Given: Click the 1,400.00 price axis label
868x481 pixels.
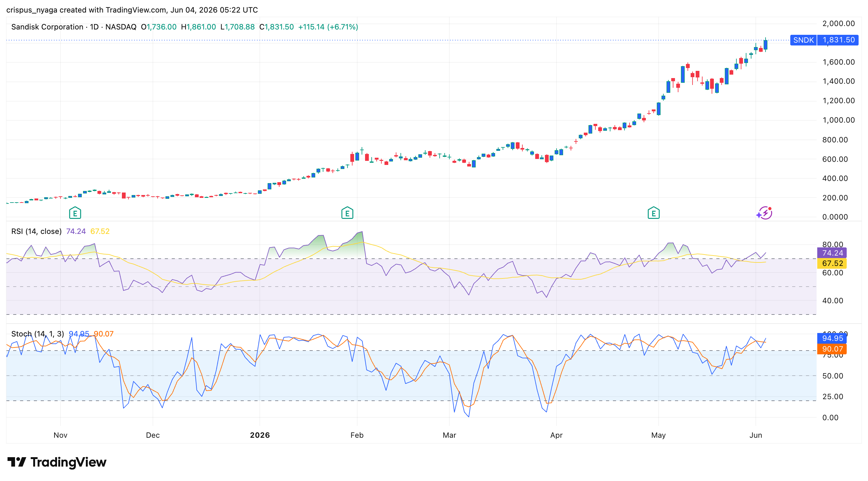Looking at the screenshot, I should click(x=838, y=81).
